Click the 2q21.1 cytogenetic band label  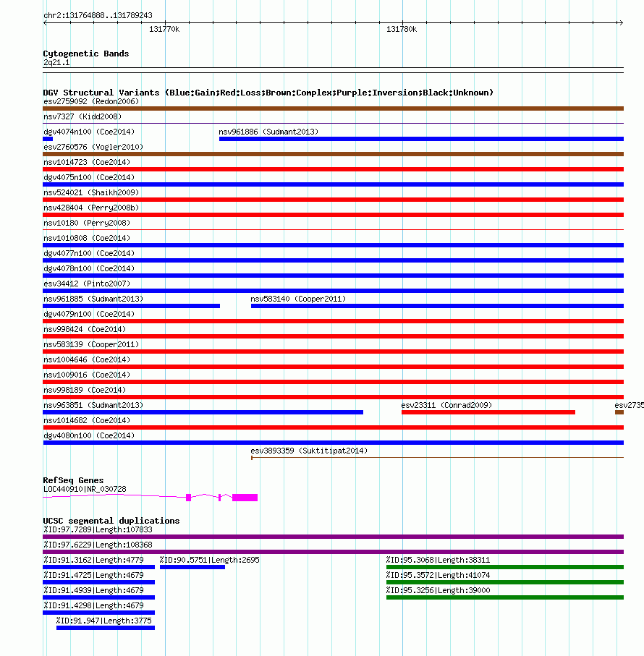click(x=56, y=62)
